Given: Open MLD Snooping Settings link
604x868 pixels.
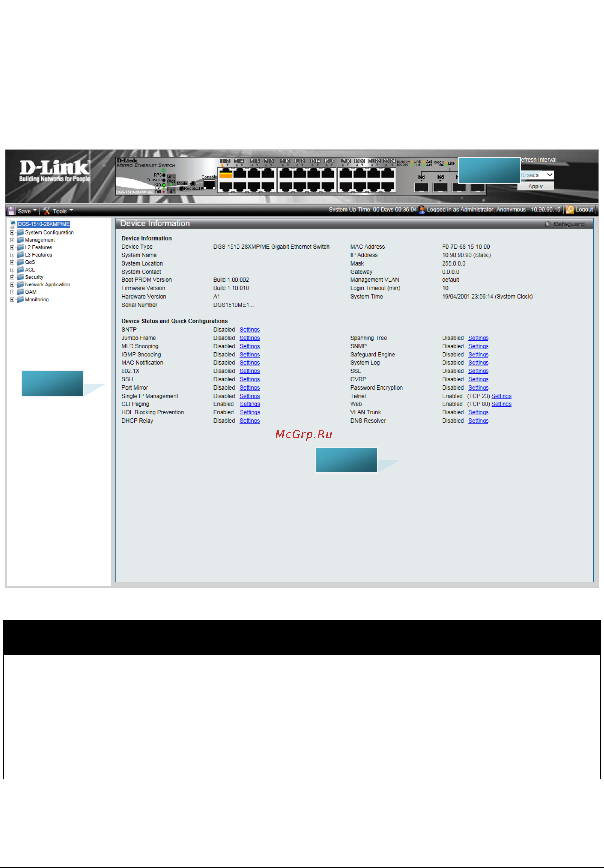Looking at the screenshot, I should tap(249, 346).
